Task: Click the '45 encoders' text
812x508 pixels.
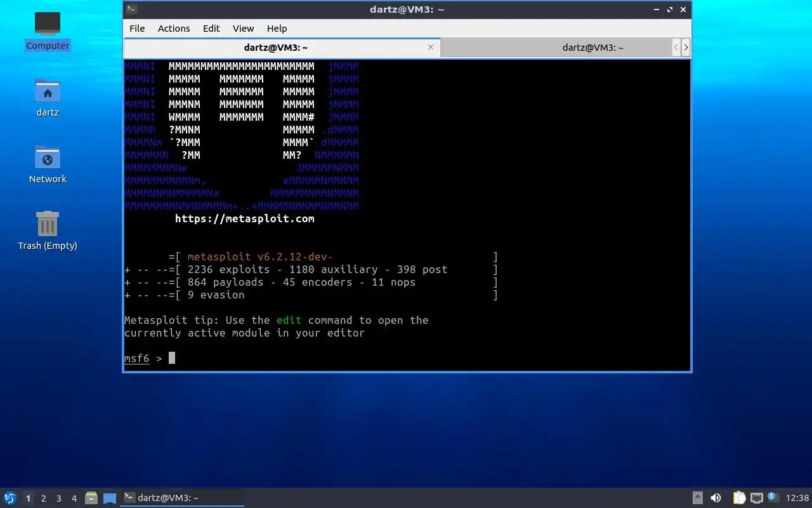Action: [317, 282]
